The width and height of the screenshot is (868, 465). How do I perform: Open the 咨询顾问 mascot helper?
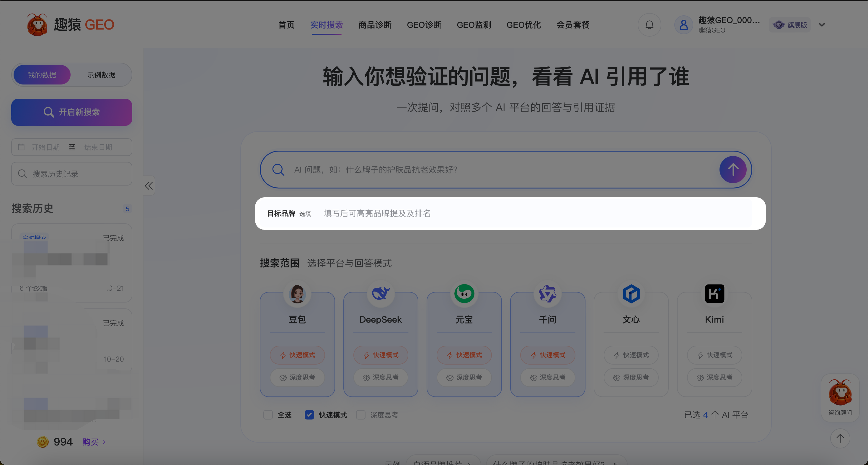pyautogui.click(x=840, y=397)
